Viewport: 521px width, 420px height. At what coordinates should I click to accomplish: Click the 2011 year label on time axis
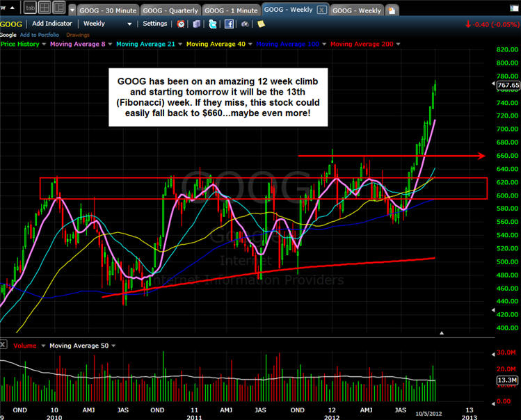coord(194,417)
